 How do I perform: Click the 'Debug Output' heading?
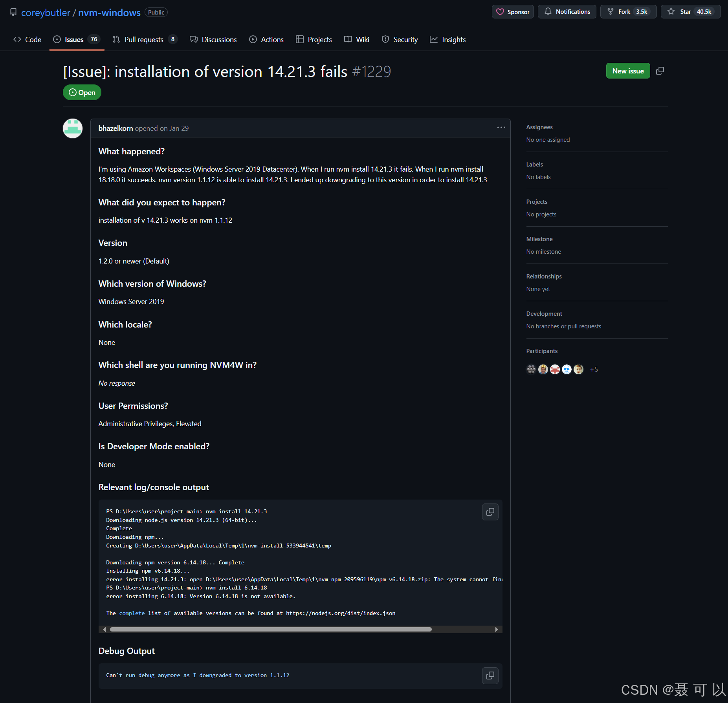[x=127, y=651]
